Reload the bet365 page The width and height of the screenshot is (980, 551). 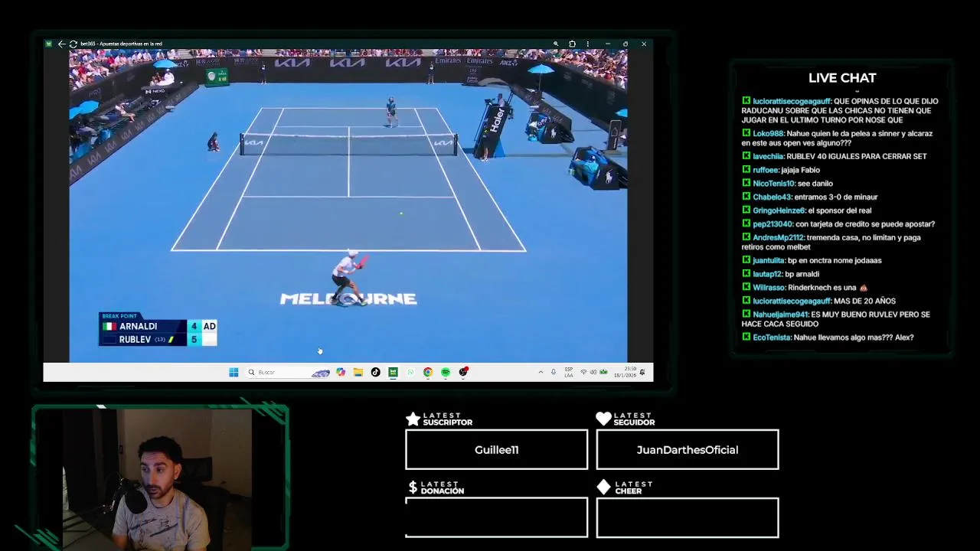click(x=73, y=44)
